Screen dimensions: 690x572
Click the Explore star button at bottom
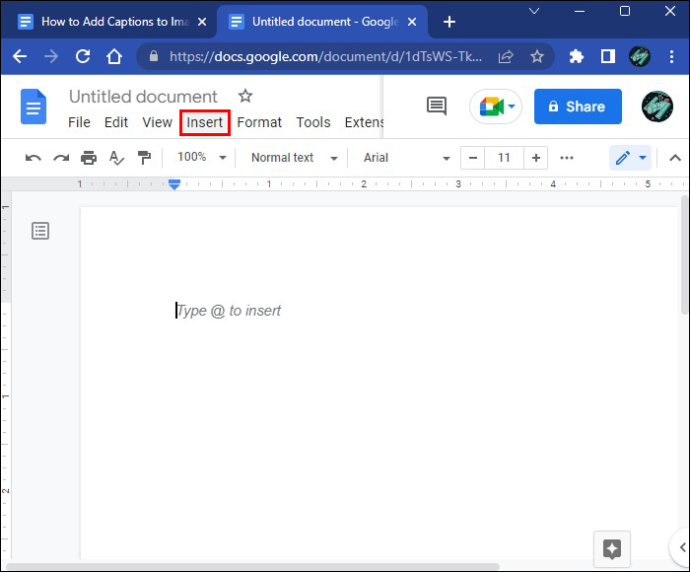(612, 549)
